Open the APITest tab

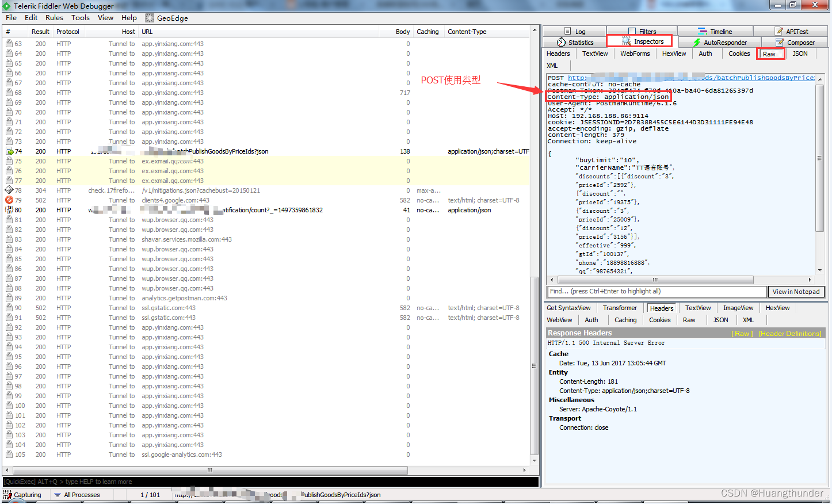point(791,32)
